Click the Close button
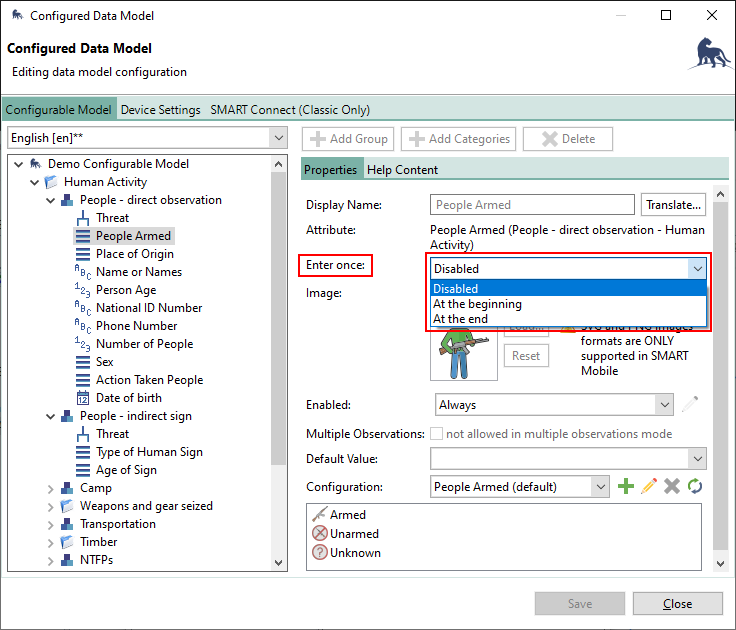 (677, 604)
